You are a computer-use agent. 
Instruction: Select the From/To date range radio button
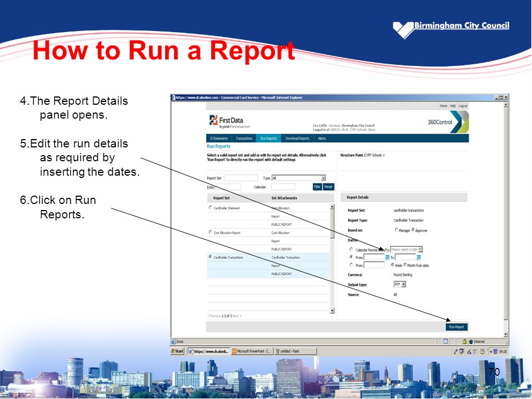point(351,257)
